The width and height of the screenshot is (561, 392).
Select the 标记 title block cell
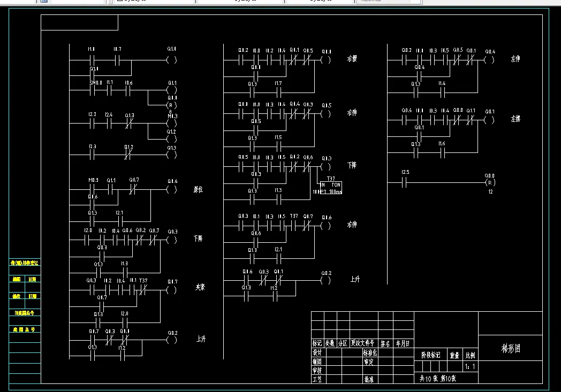click(317, 343)
